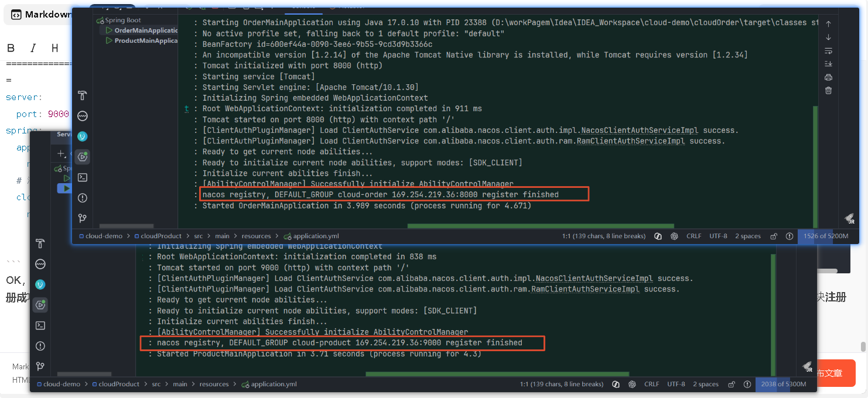Open UTF-8 encoding menu in lower IDE
868x398 pixels.
pyautogui.click(x=676, y=385)
